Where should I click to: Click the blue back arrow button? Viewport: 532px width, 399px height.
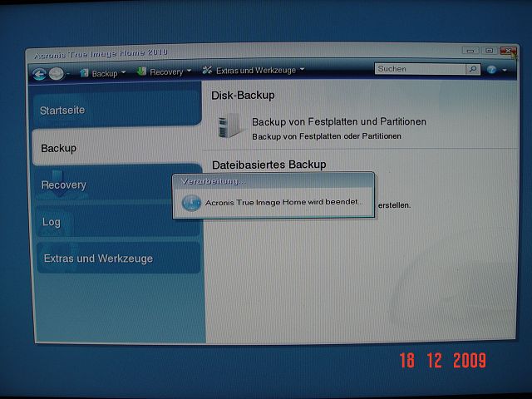[x=39, y=74]
